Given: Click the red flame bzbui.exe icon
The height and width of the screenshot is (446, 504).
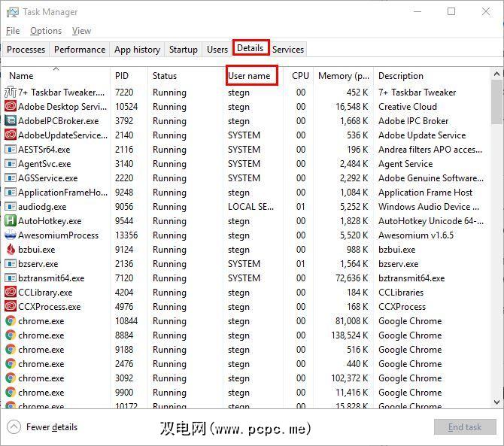Looking at the screenshot, I should pyautogui.click(x=11, y=250).
